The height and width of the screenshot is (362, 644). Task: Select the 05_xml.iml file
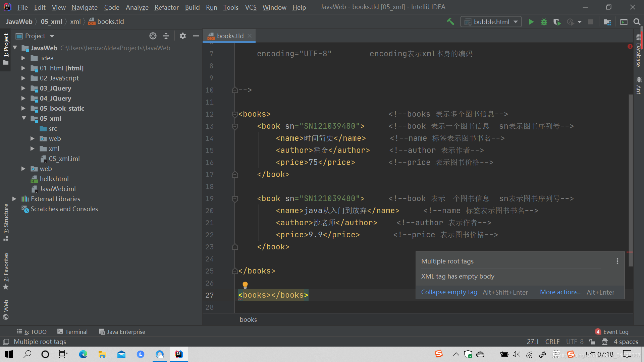point(60,159)
